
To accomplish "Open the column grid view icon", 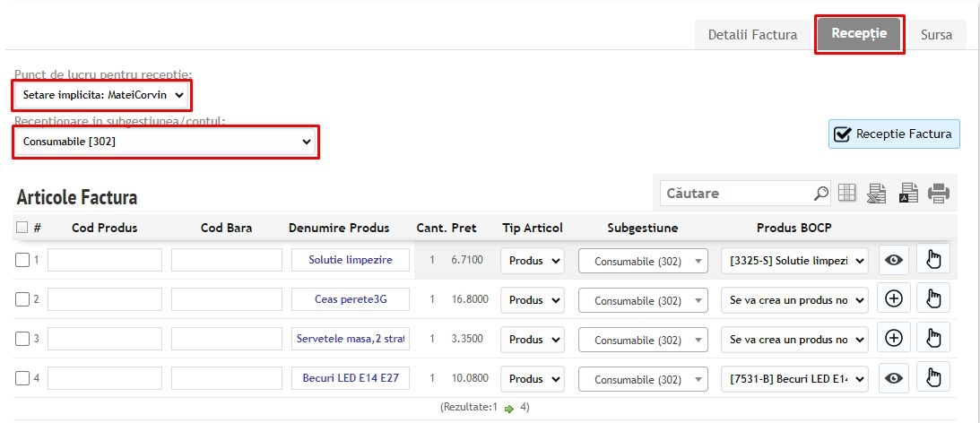I will (847, 193).
